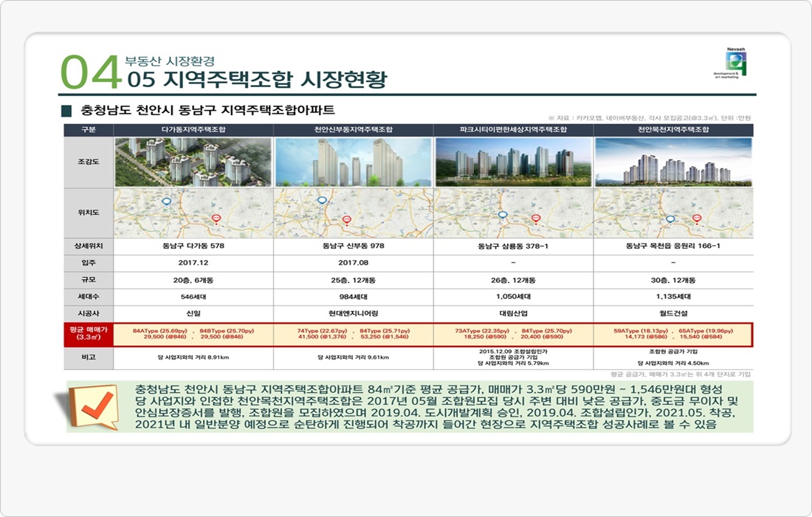The image size is (812, 517).
Task: Select the source note starting ※ 자료
Action: tap(650, 118)
